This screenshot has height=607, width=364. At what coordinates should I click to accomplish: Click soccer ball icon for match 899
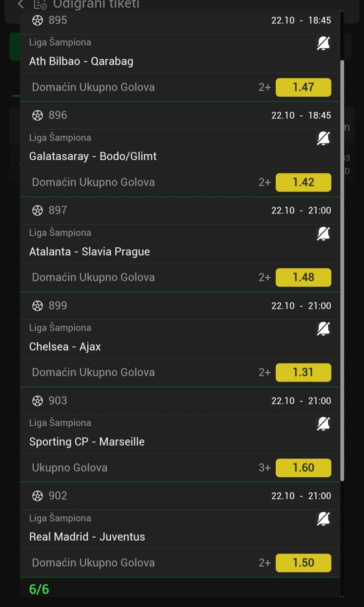38,306
